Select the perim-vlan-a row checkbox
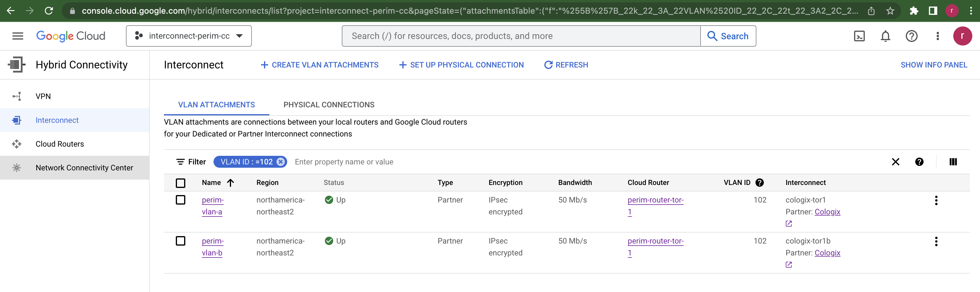The width and height of the screenshot is (980, 292). point(181,200)
